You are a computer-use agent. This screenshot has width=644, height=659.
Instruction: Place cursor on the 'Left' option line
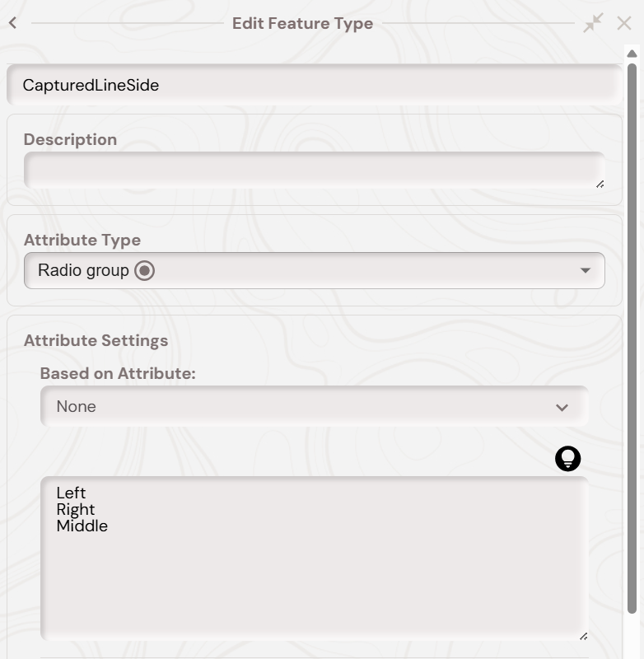(x=72, y=493)
